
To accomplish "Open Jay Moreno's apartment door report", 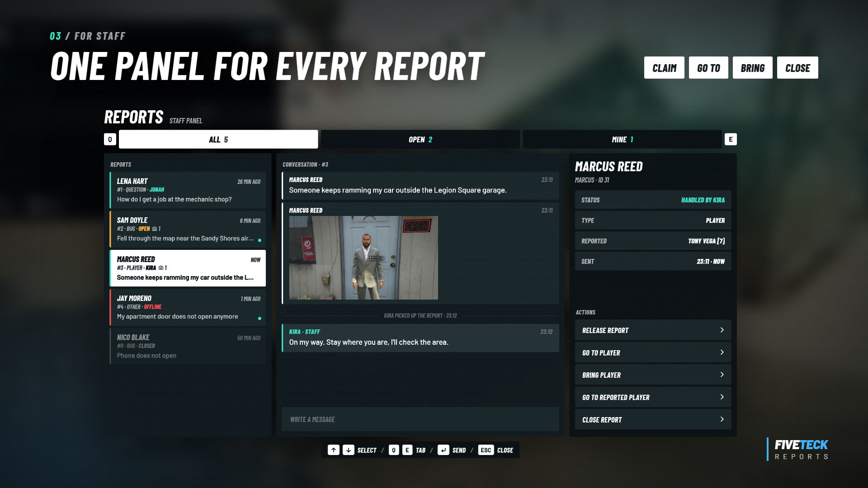I will tap(188, 307).
